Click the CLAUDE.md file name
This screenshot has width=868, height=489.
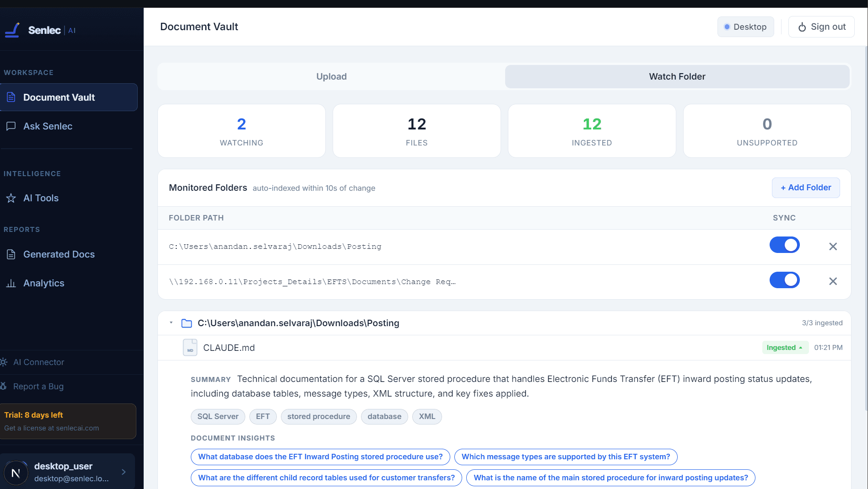[x=229, y=348]
